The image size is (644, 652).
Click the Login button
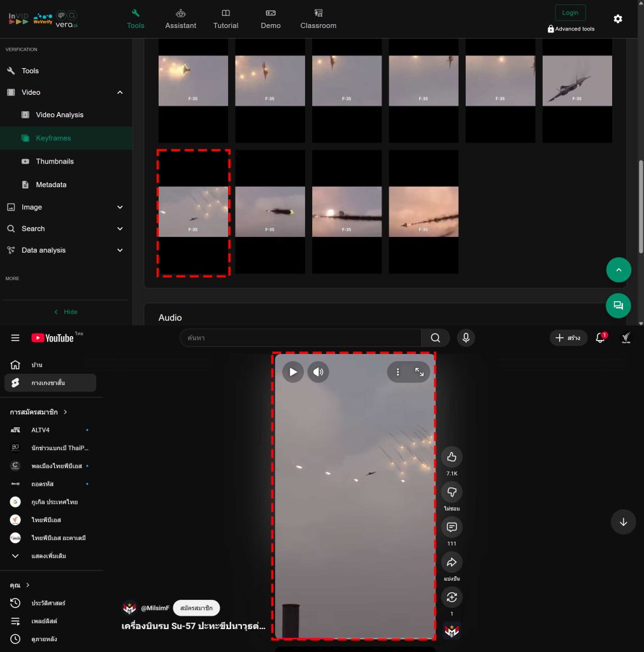point(570,12)
